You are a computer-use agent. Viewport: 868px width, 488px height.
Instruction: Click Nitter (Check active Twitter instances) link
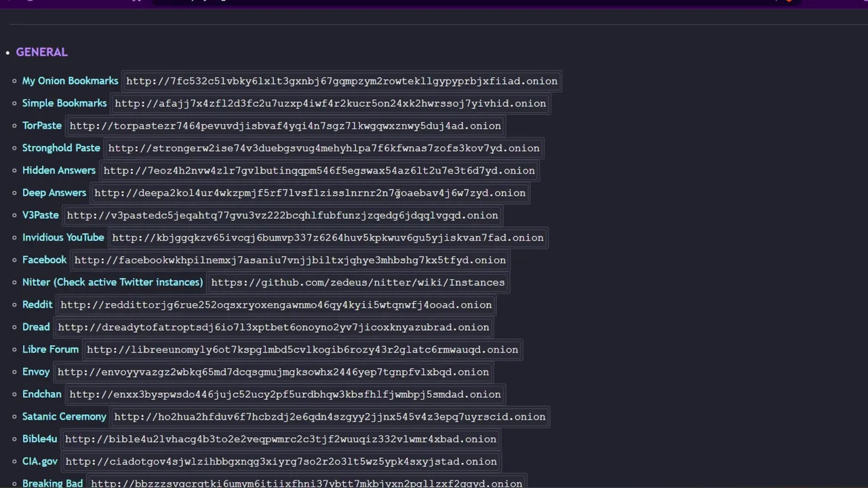113,282
